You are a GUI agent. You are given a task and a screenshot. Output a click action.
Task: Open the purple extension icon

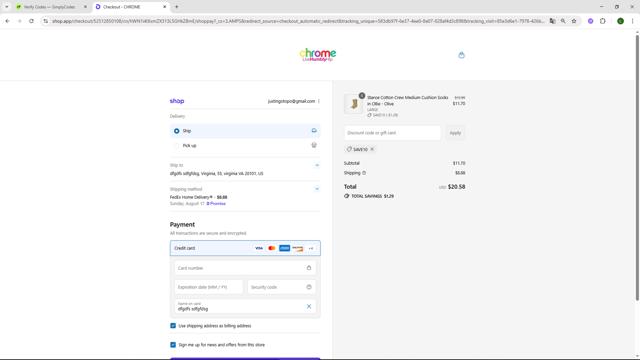[590, 21]
